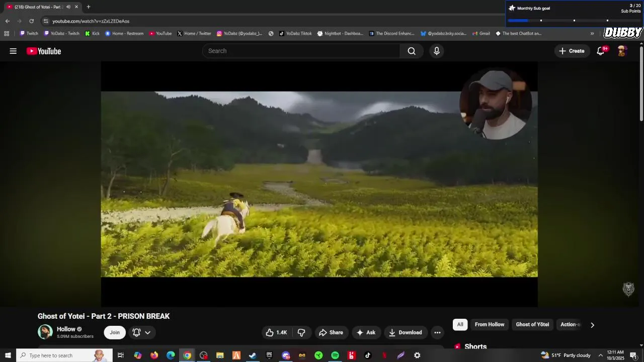Viewport: 644px width, 362px height.
Task: Open the taskbar clock and date
Action: point(616,355)
